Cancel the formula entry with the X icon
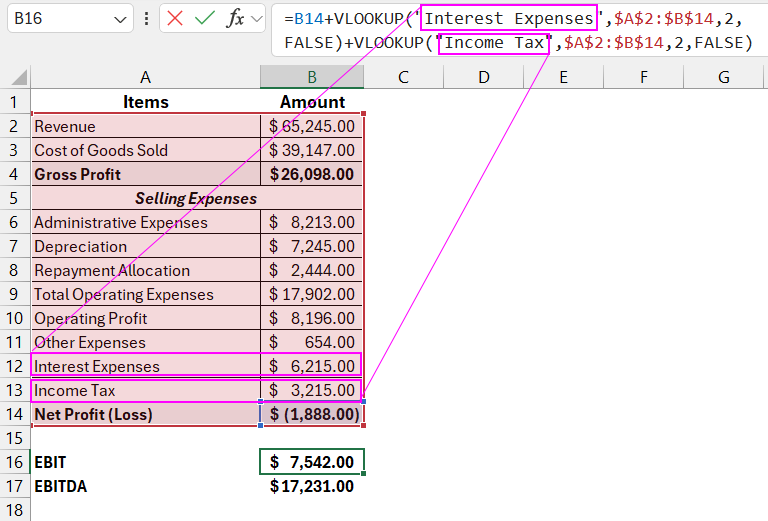This screenshot has width=768, height=521. pyautogui.click(x=175, y=19)
